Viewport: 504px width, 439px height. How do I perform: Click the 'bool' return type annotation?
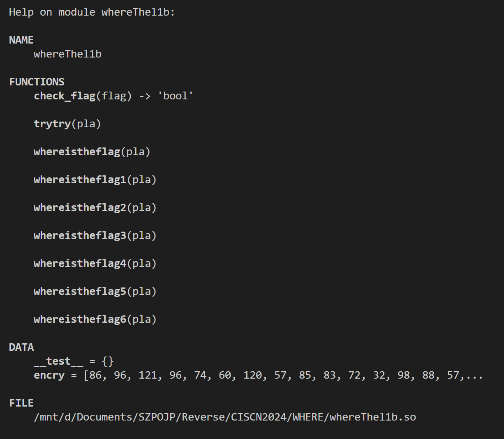pos(176,96)
